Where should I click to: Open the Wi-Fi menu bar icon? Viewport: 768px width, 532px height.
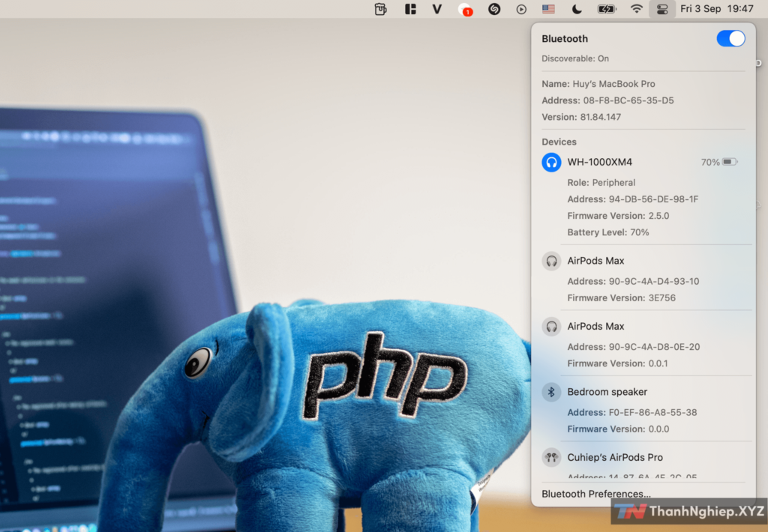click(x=637, y=9)
